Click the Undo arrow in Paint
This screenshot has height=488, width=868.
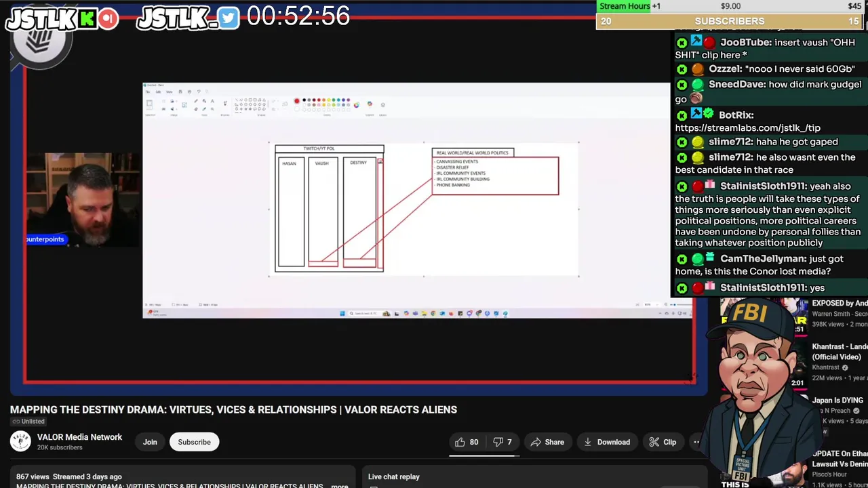coord(199,91)
